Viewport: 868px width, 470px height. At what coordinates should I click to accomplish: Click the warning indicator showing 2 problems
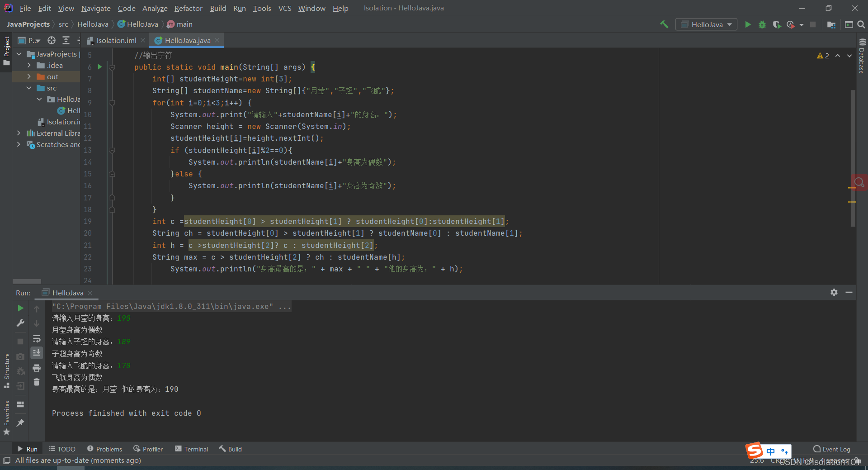coord(823,56)
